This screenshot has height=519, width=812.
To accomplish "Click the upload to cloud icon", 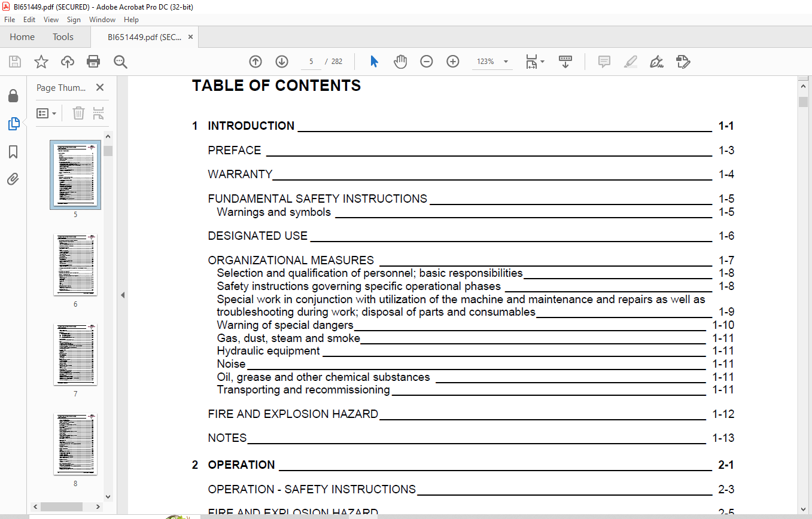I will pyautogui.click(x=68, y=62).
